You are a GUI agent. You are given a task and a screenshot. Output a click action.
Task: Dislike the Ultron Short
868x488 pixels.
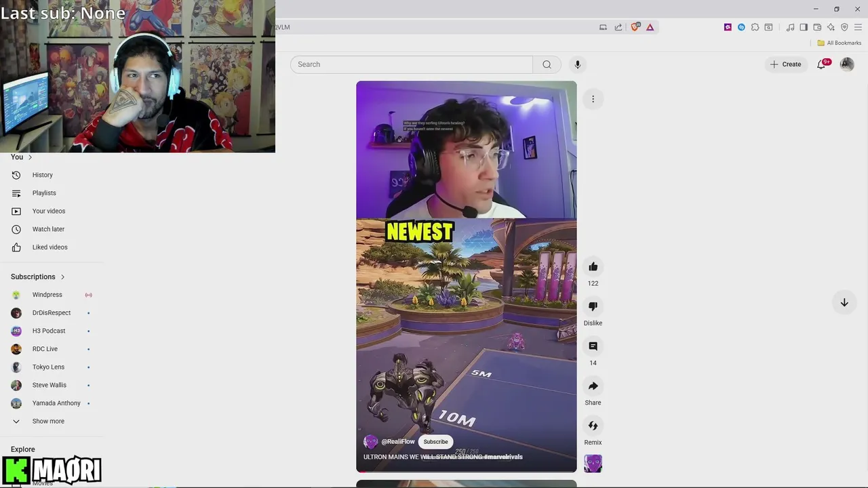click(593, 306)
